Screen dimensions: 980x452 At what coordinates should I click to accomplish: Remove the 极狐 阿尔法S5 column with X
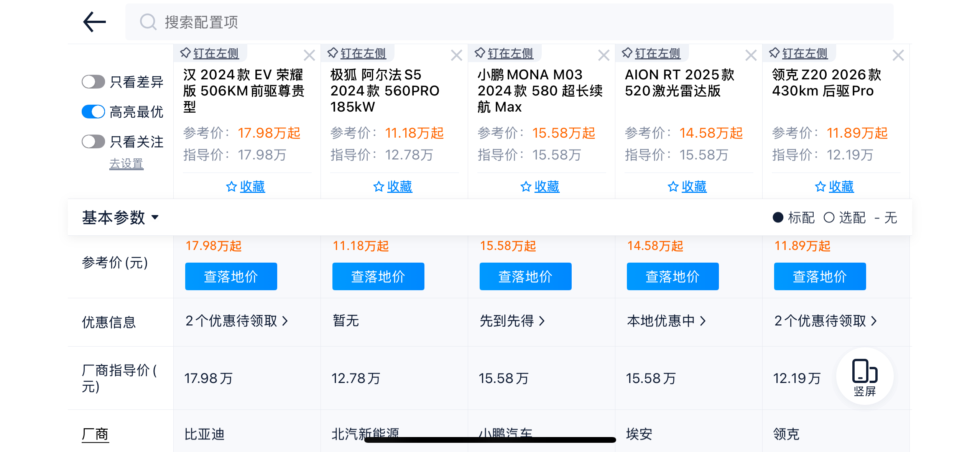point(456,56)
